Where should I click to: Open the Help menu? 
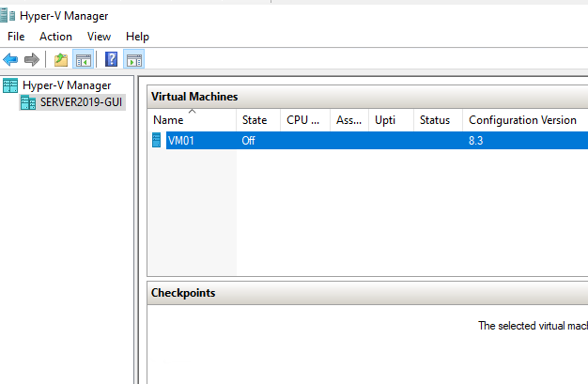click(137, 37)
